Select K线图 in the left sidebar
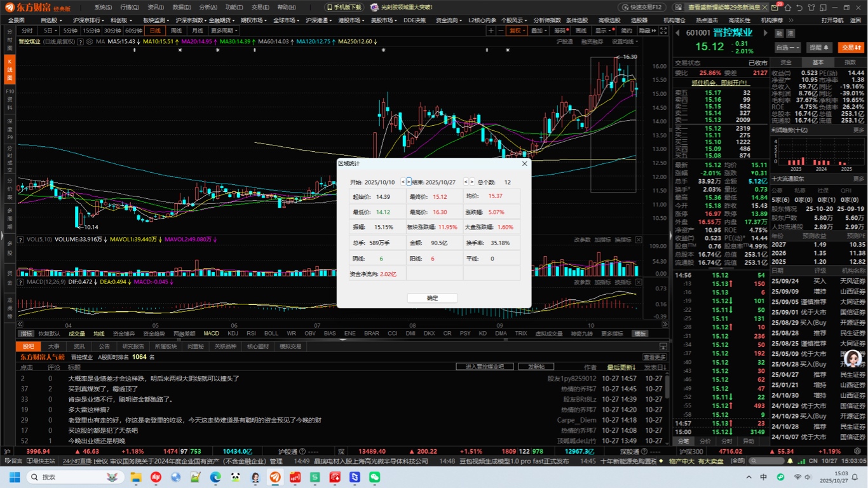The image size is (868, 488). tap(10, 70)
